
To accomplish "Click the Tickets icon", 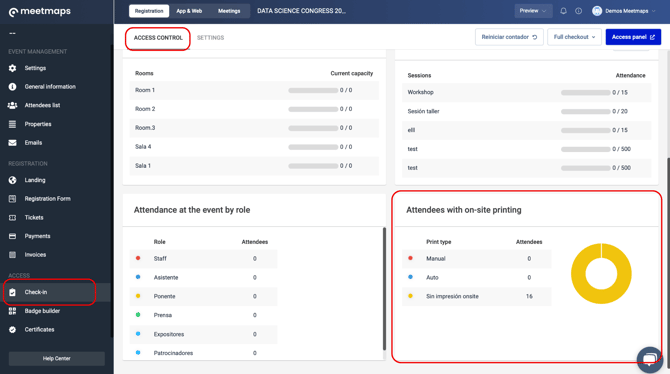I will click(x=12, y=218).
